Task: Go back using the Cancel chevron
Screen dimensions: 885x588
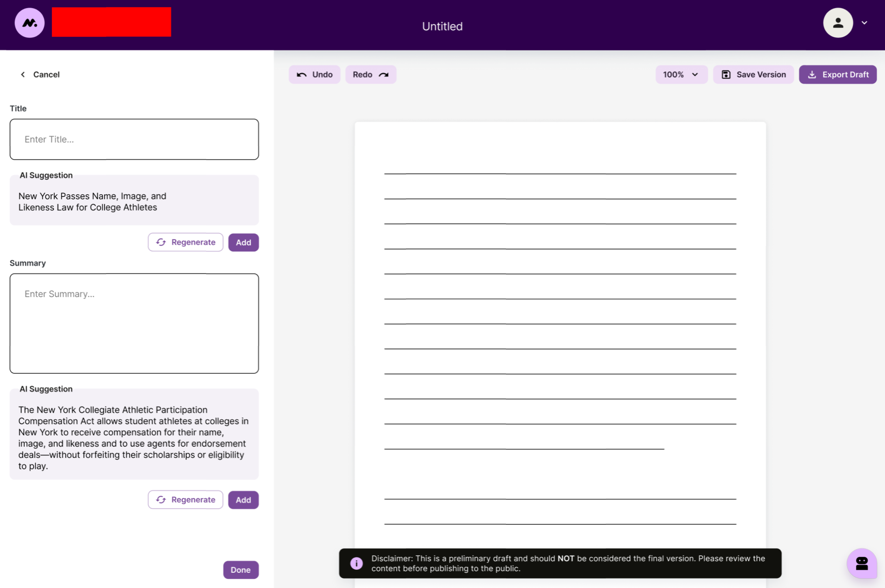Action: [23, 75]
